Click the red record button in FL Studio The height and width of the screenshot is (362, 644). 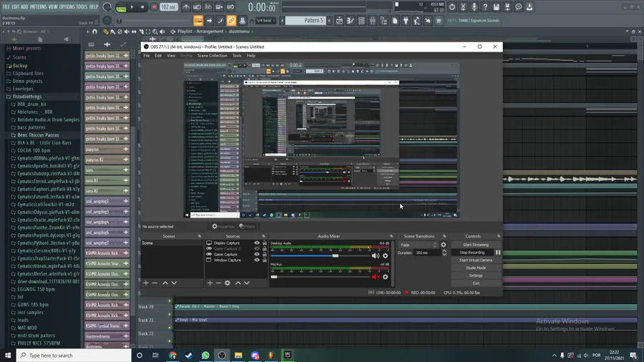tap(154, 7)
